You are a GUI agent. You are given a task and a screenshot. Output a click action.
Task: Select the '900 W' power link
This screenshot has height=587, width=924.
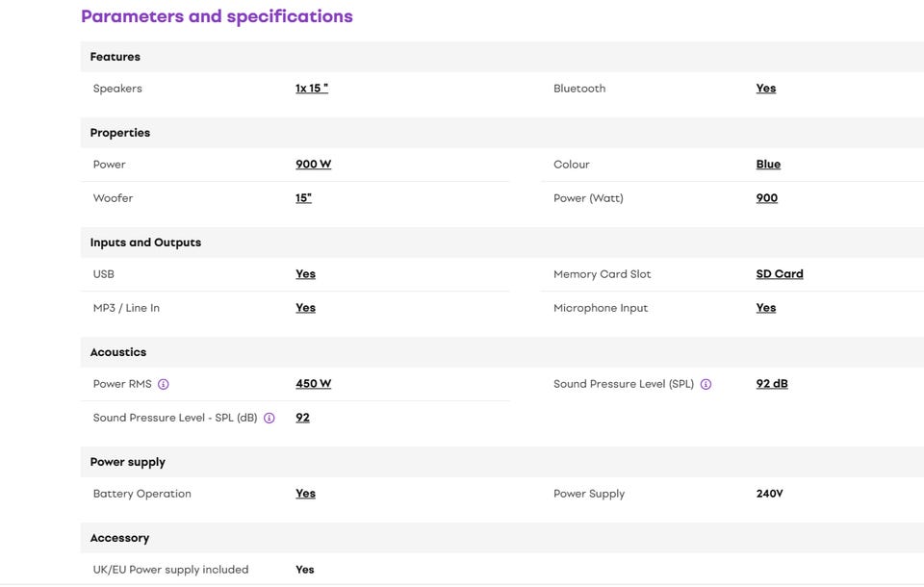(x=313, y=165)
